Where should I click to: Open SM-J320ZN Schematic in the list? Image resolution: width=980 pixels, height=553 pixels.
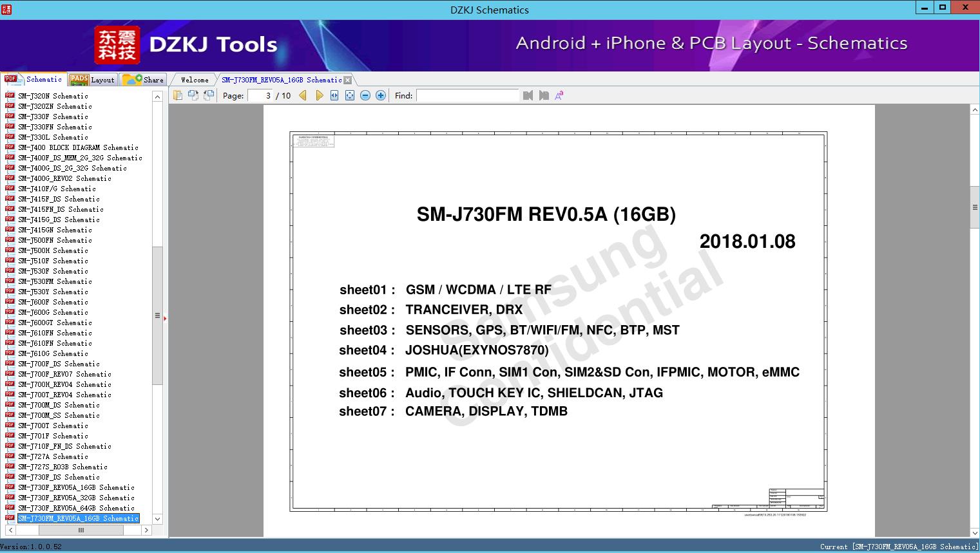tap(55, 106)
